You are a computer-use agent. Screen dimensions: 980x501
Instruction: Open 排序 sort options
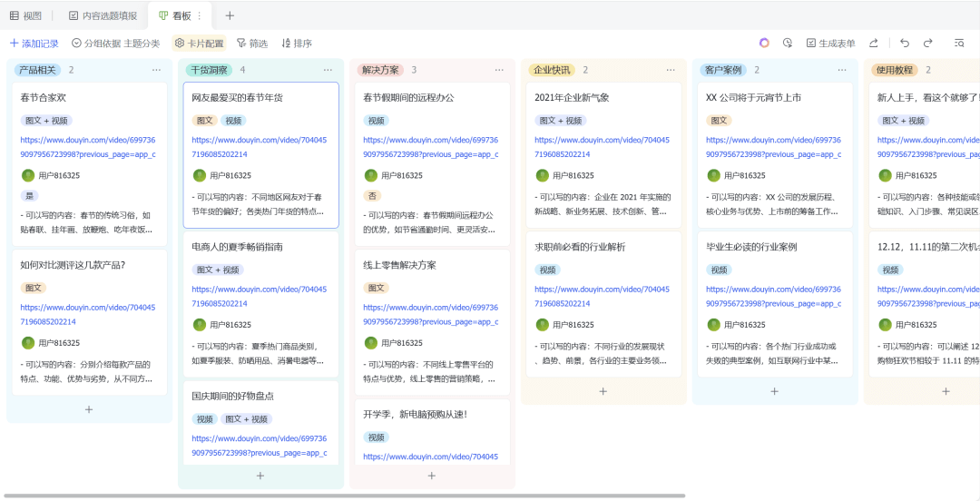[x=297, y=43]
